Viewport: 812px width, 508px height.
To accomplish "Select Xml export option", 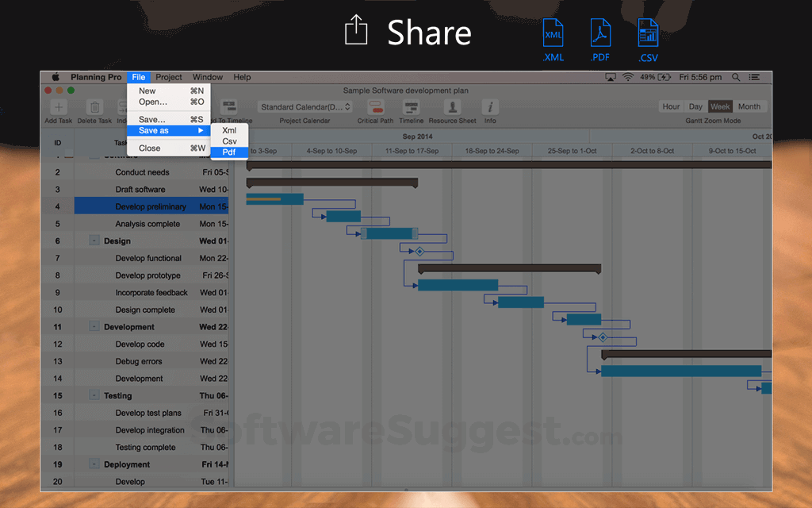I will pyautogui.click(x=229, y=129).
